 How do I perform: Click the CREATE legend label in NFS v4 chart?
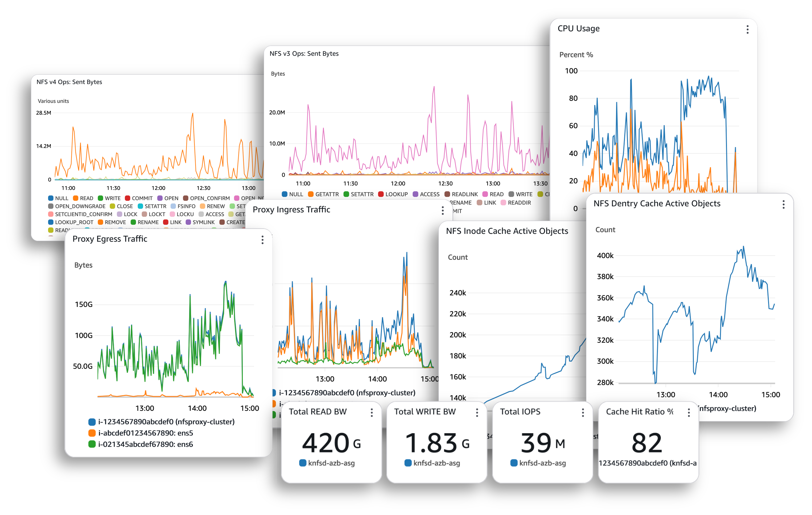[x=236, y=223]
